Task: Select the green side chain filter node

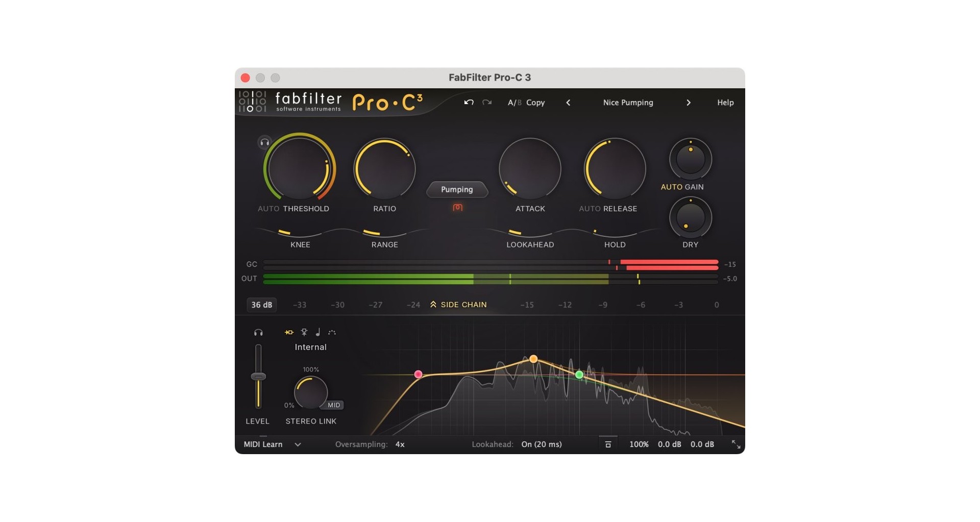Action: [x=579, y=375]
